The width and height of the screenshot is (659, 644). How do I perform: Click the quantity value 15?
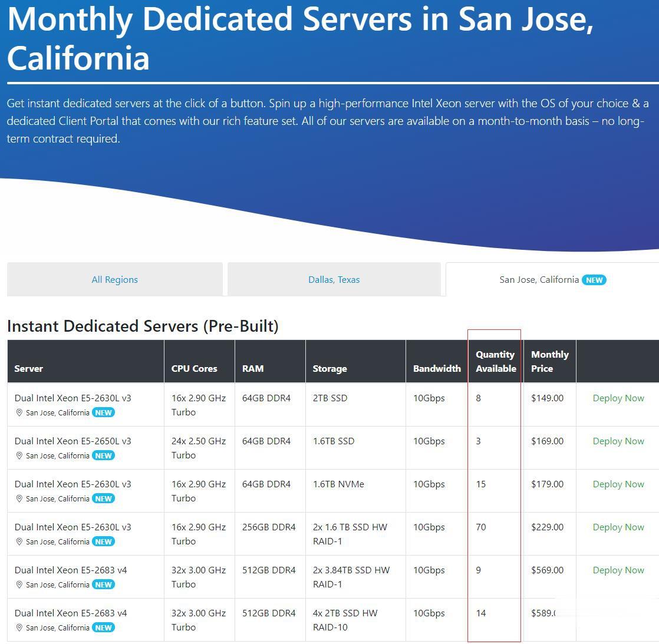(481, 484)
